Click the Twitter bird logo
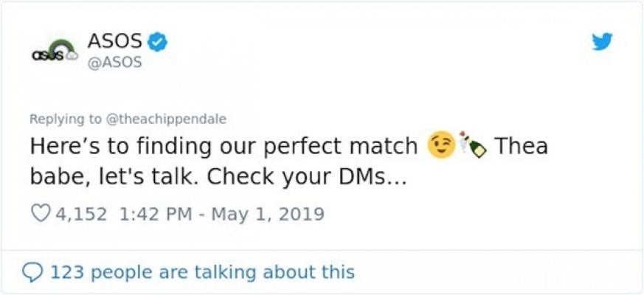This screenshot has width=644, height=295. [603, 43]
